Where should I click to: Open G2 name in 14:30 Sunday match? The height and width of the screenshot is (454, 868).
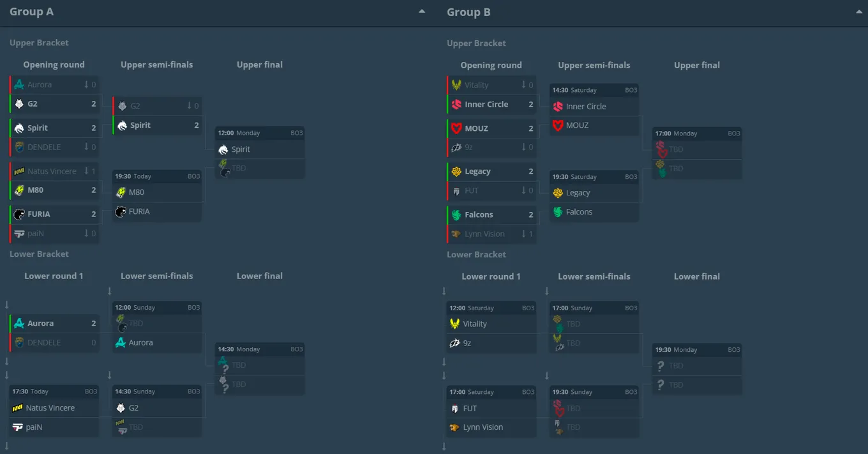[133, 407]
